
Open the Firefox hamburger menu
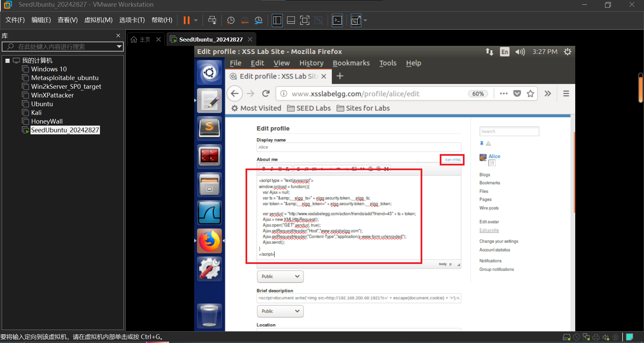tap(566, 93)
